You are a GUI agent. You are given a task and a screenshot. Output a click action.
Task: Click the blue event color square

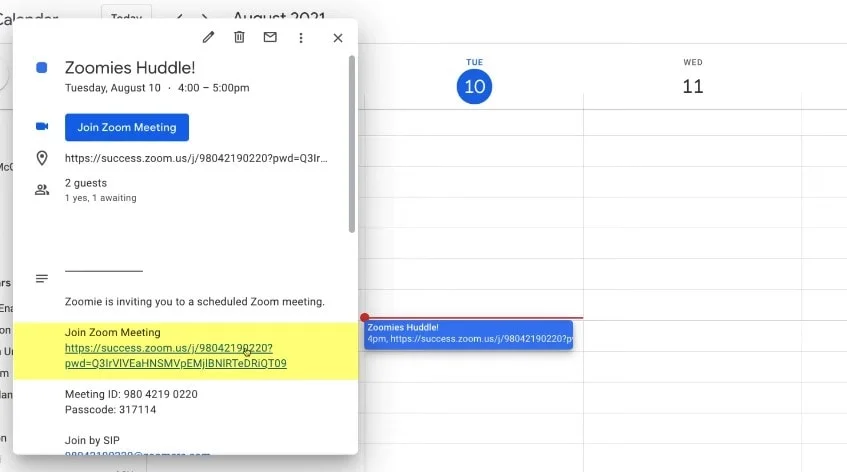pos(42,68)
